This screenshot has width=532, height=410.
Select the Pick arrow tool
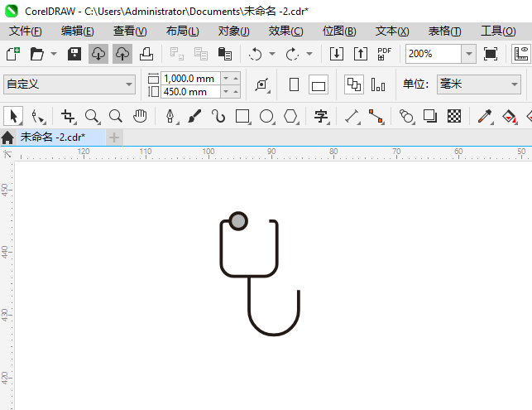13,116
